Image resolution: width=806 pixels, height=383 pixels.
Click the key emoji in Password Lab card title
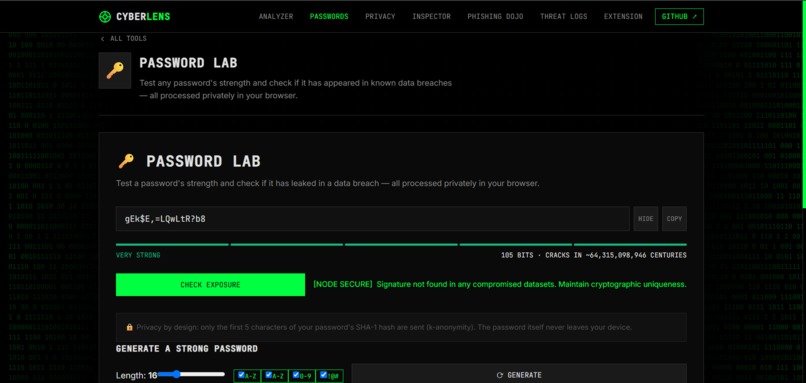[x=126, y=161]
